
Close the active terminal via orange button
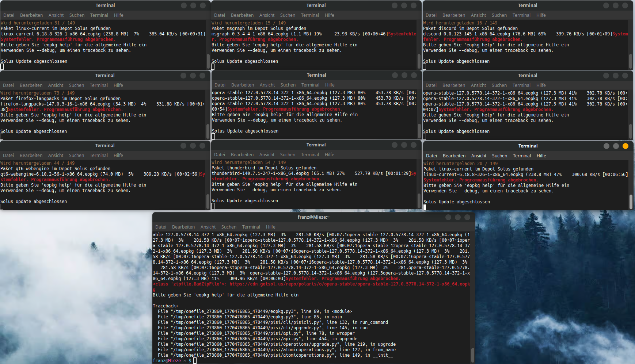coord(625,146)
